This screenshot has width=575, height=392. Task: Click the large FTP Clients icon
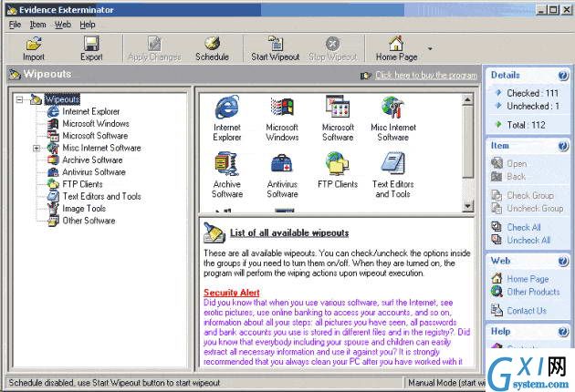point(338,163)
